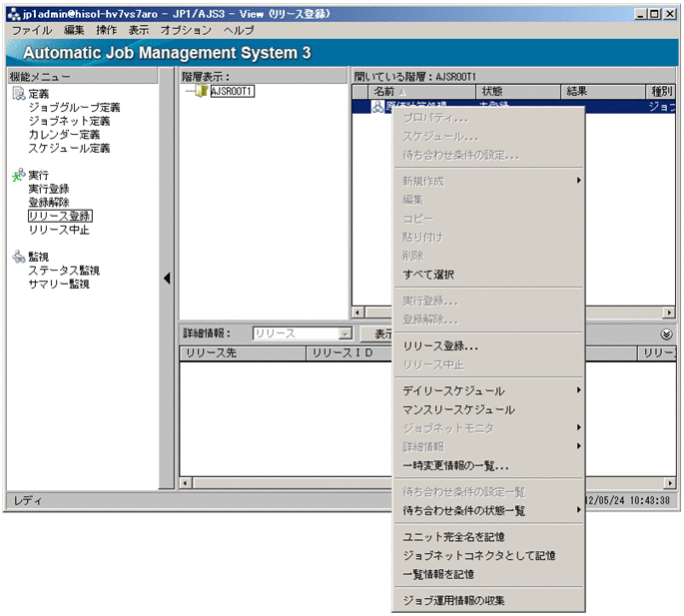This screenshot has height=616, width=684.
Task: Click the リリース先 column header
Action: coord(243,353)
